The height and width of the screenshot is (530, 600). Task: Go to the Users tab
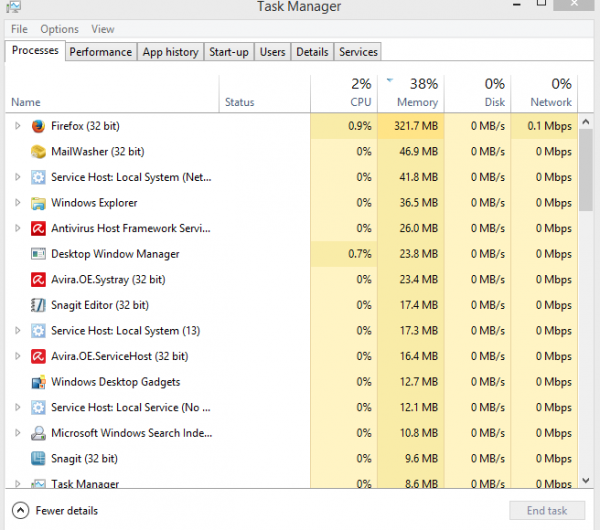click(272, 52)
